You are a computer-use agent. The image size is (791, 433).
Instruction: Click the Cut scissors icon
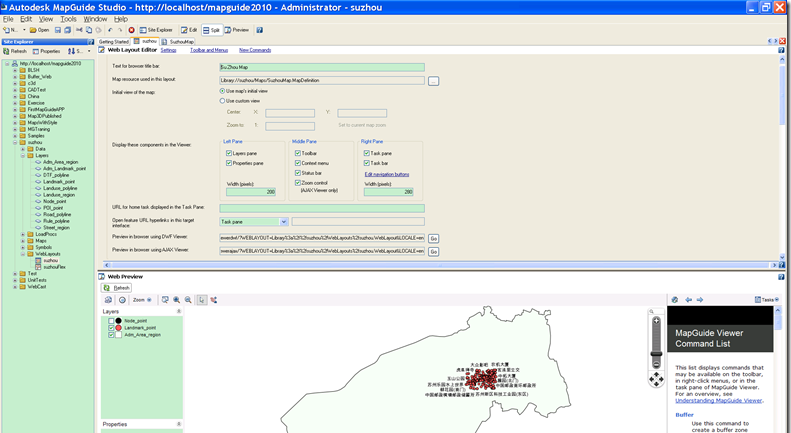pyautogui.click(x=79, y=30)
